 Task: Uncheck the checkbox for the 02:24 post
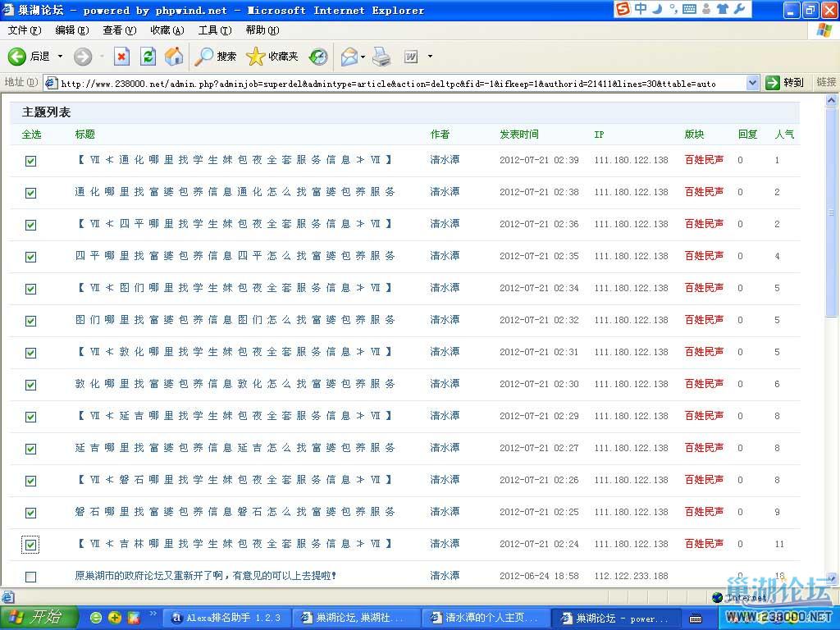31,545
